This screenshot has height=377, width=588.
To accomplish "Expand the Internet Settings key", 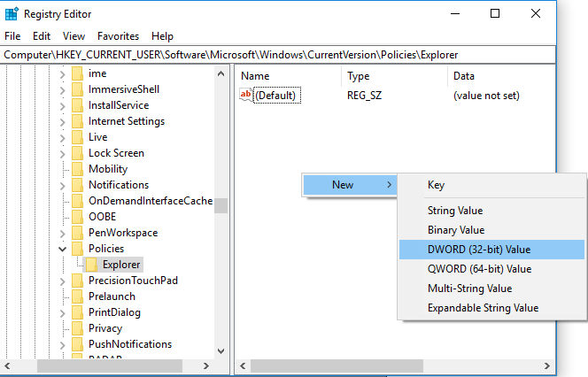I will tap(62, 122).
